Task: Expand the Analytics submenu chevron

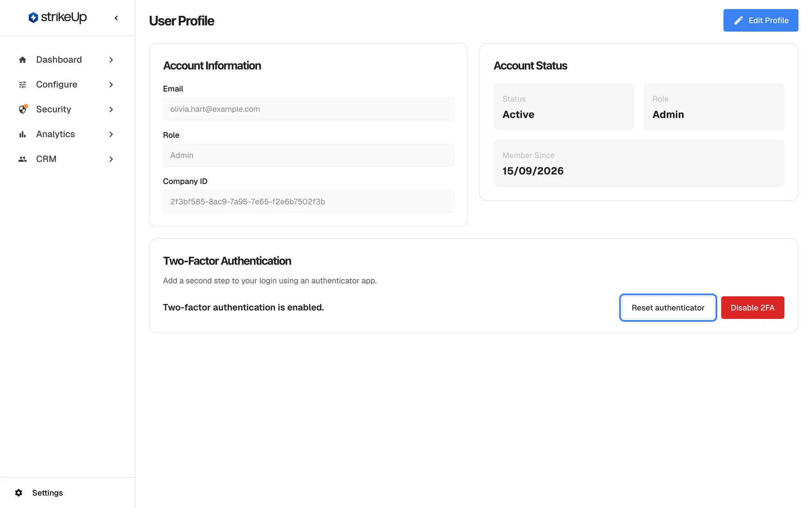Action: point(111,134)
